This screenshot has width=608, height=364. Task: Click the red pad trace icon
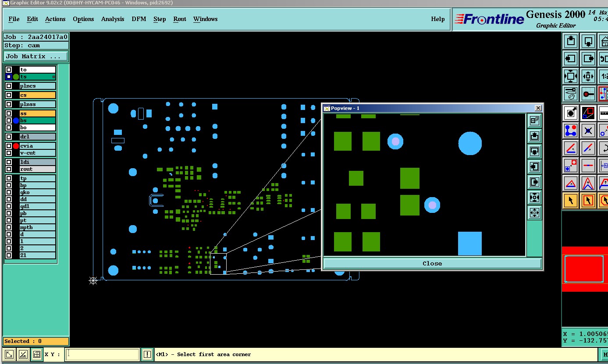588,94
